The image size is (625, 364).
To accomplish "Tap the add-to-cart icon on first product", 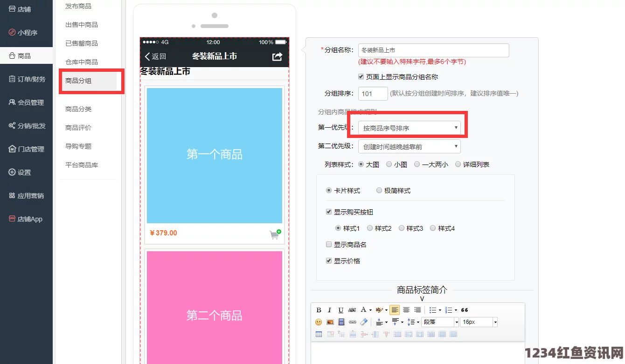I will pyautogui.click(x=276, y=234).
